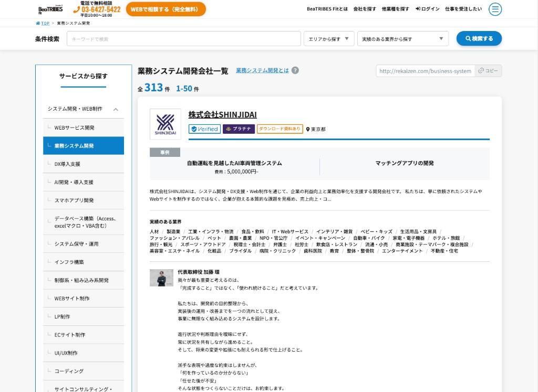This screenshot has width=538, height=392.
Task: Open the エリアから探す dropdown
Action: 329,39
